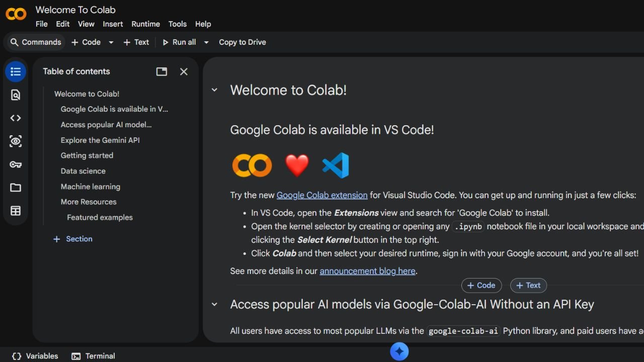The height and width of the screenshot is (362, 644).
Task: Jump to More Resources entry
Action: coord(89,202)
